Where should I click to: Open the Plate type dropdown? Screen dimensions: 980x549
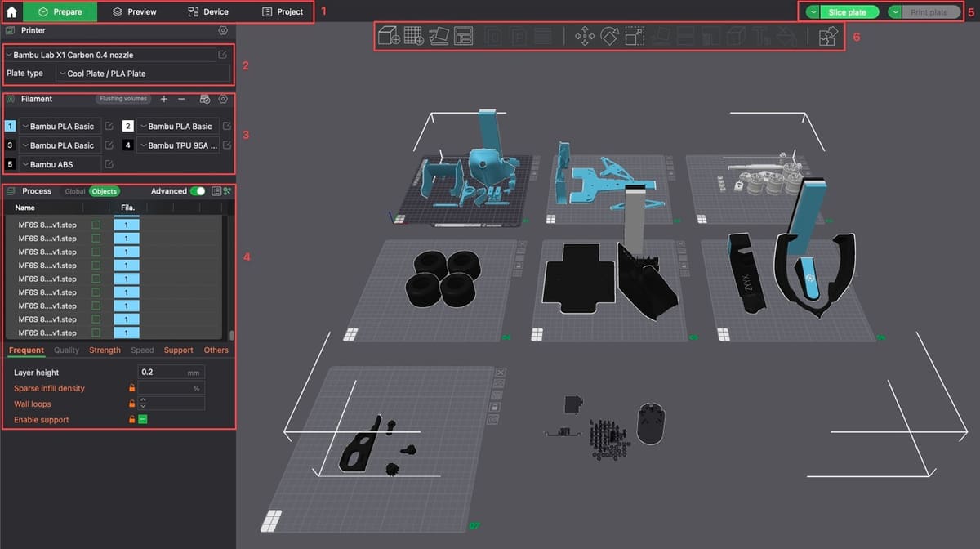142,74
